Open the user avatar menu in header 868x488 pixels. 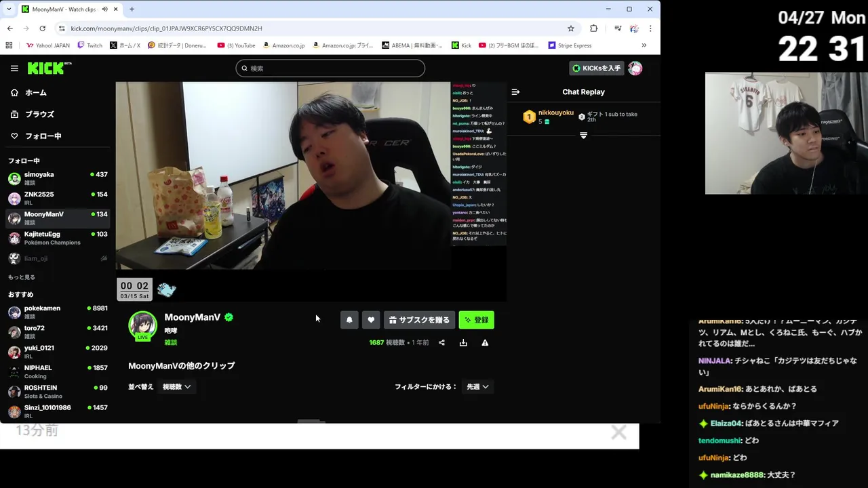tap(635, 68)
